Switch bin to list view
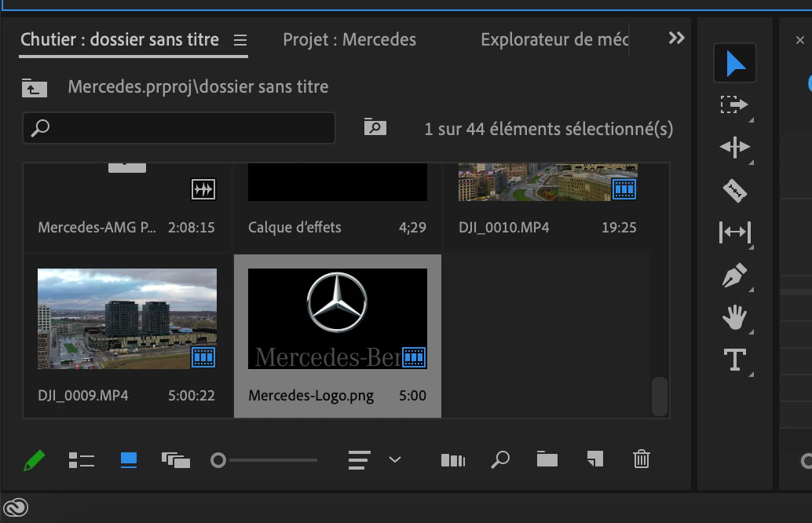The width and height of the screenshot is (812, 523). pyautogui.click(x=82, y=460)
